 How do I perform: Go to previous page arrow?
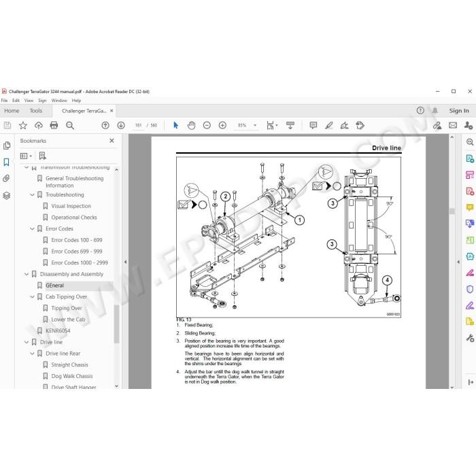click(105, 125)
